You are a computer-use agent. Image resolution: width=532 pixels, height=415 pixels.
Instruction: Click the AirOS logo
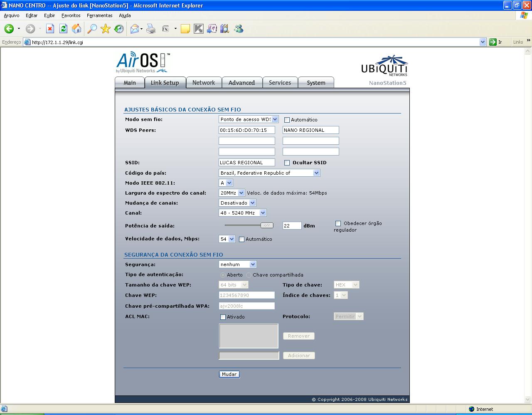[x=143, y=62]
